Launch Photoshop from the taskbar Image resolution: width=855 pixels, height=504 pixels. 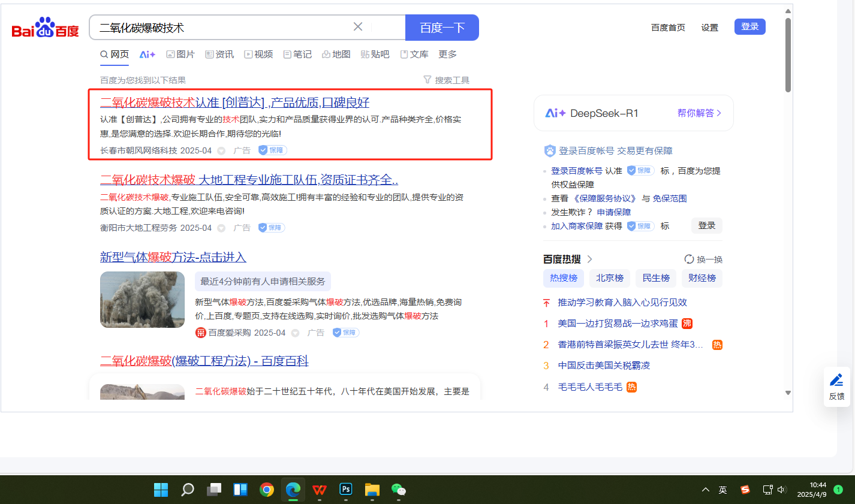click(x=346, y=490)
